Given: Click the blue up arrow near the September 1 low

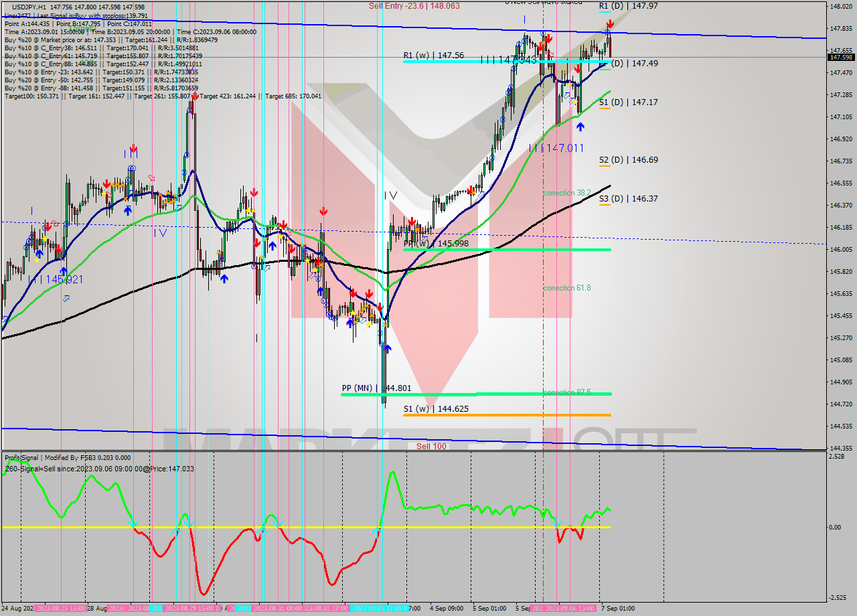Looking at the screenshot, I should 388,348.
